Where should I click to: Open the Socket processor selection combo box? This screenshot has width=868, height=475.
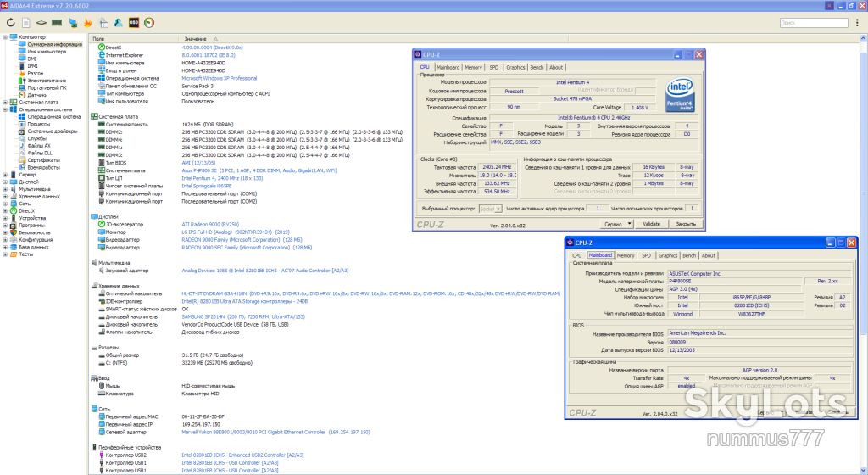coord(490,209)
